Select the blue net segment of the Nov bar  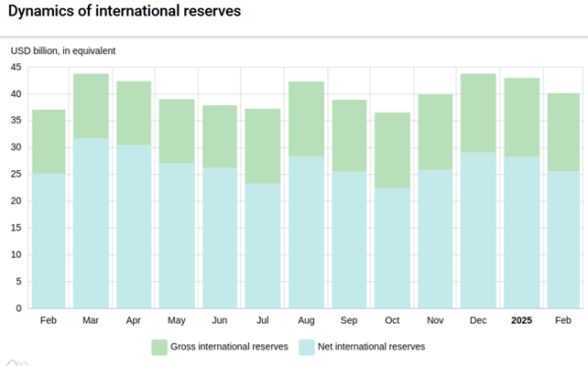tap(435, 239)
